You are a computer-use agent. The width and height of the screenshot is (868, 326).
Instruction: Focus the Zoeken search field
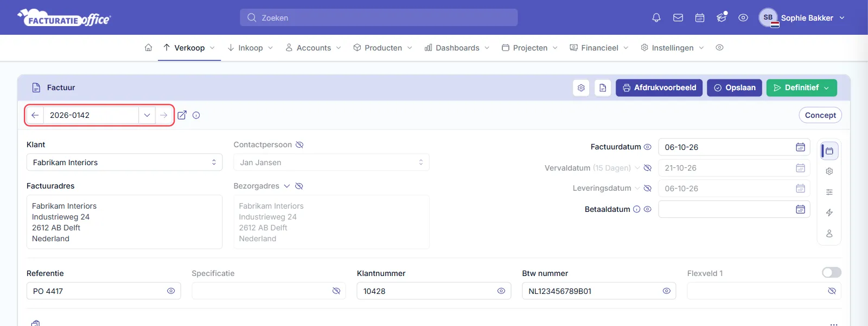coord(379,17)
